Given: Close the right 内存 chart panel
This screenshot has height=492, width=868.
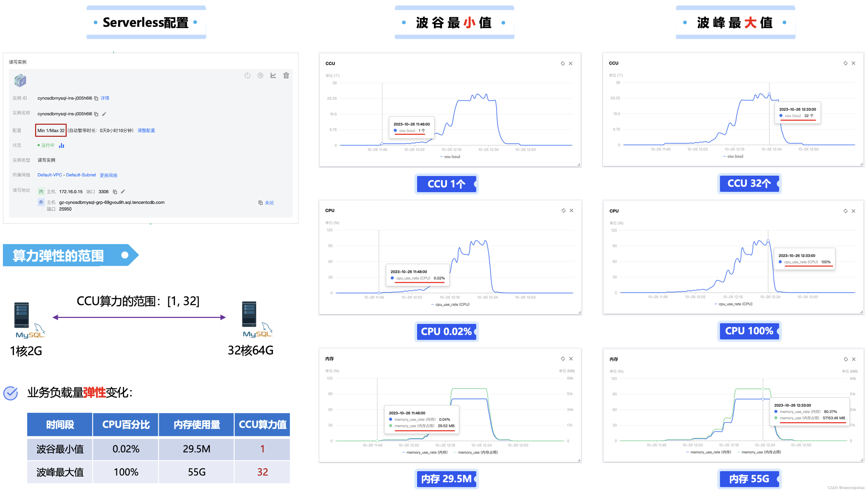Looking at the screenshot, I should point(853,359).
